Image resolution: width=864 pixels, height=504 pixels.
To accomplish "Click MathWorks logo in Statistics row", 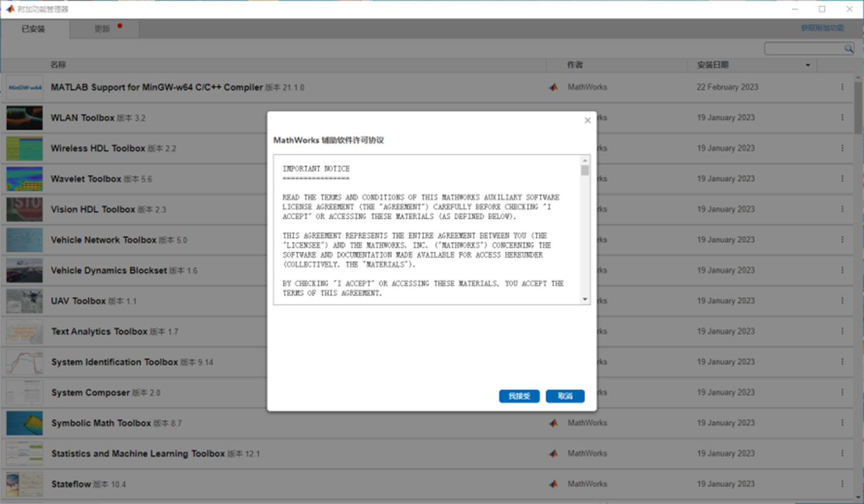I will [553, 453].
